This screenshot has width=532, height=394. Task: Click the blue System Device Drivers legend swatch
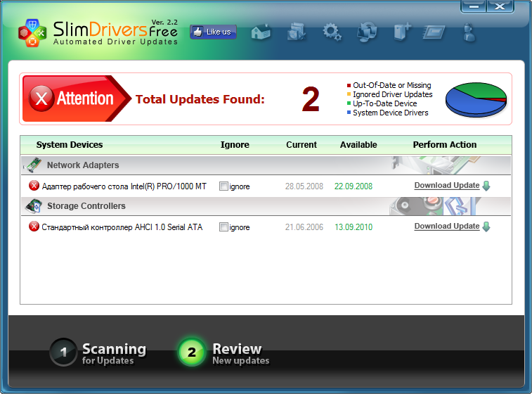tap(349, 113)
